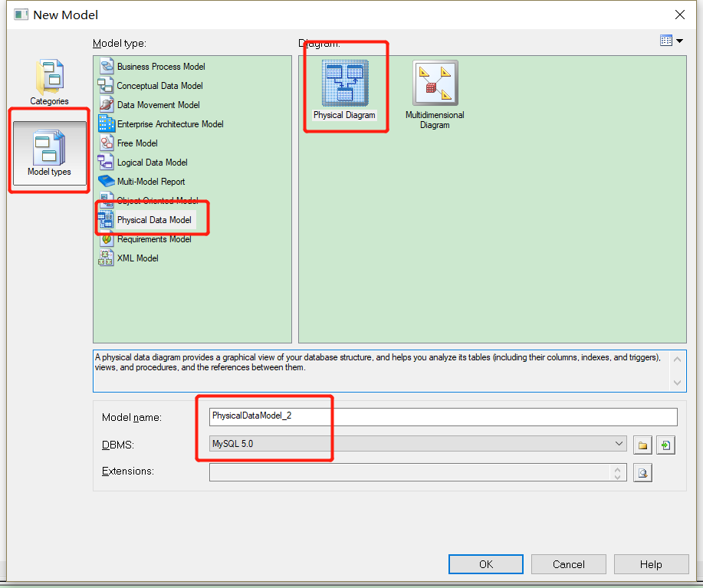The height and width of the screenshot is (588, 703).
Task: Click the New Model title bar icon
Action: tap(21, 15)
